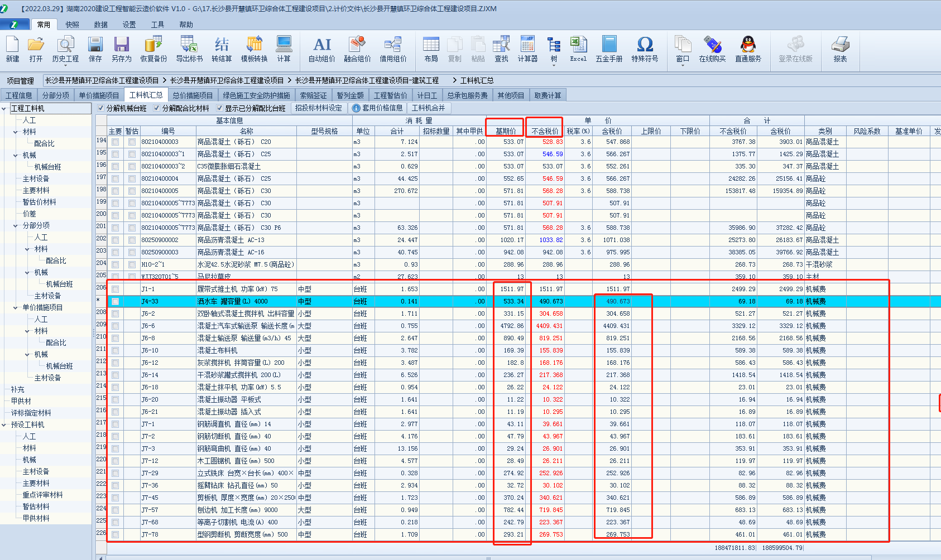Open the 数据 ribbon menu

pos(100,25)
